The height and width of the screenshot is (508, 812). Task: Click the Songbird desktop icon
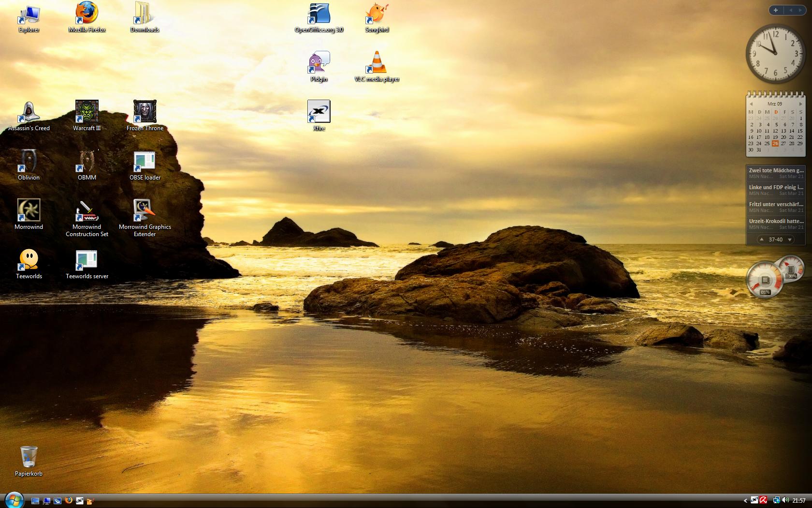(377, 14)
